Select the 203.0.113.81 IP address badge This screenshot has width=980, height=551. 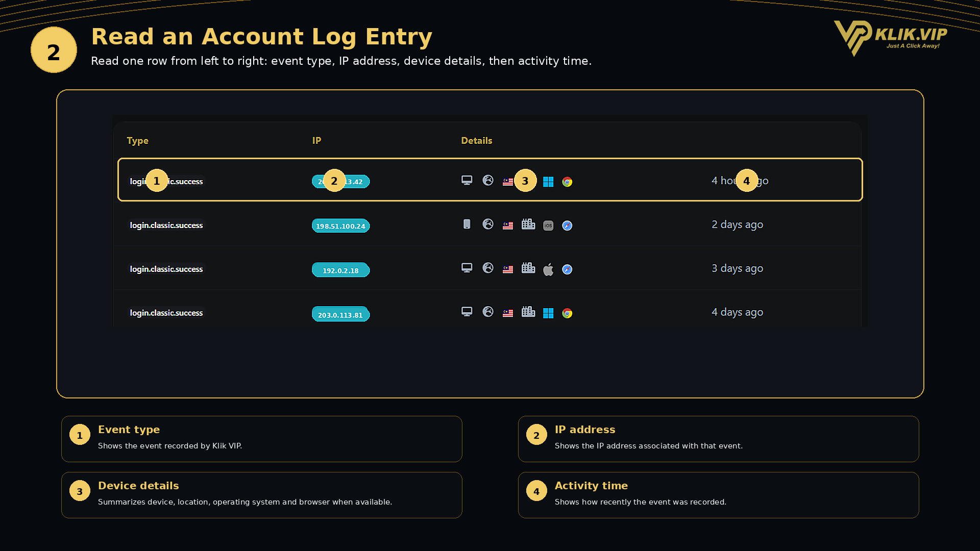pos(340,314)
